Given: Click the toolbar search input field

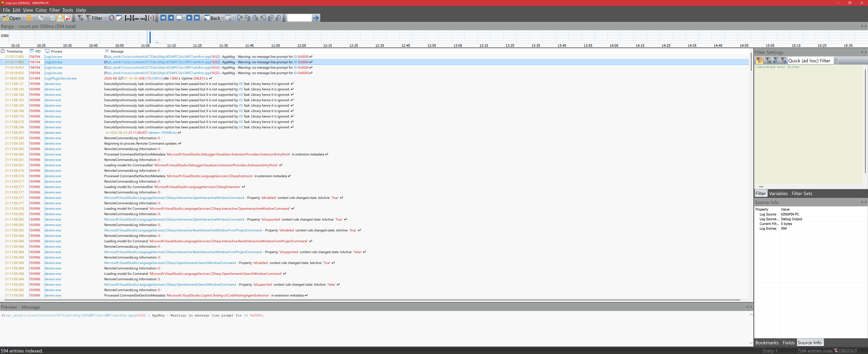Looking at the screenshot, I should (299, 18).
